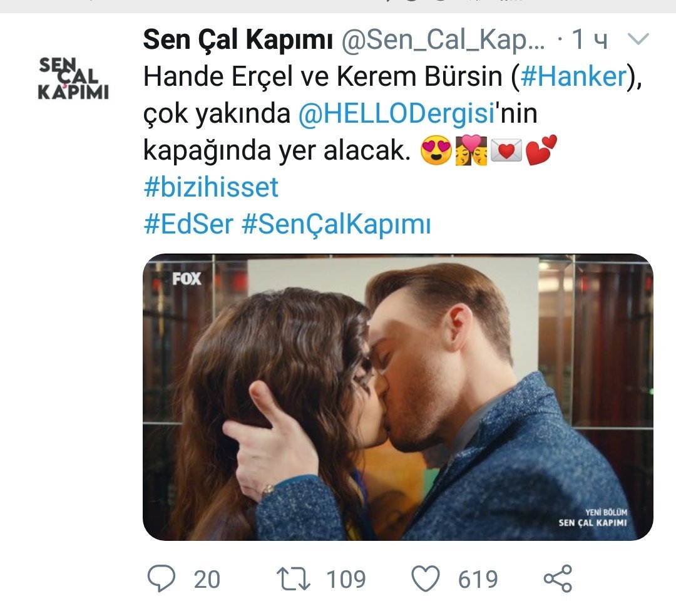676x616 pixels.
Task: Open @HELLODergisi mention link
Action: point(396,114)
